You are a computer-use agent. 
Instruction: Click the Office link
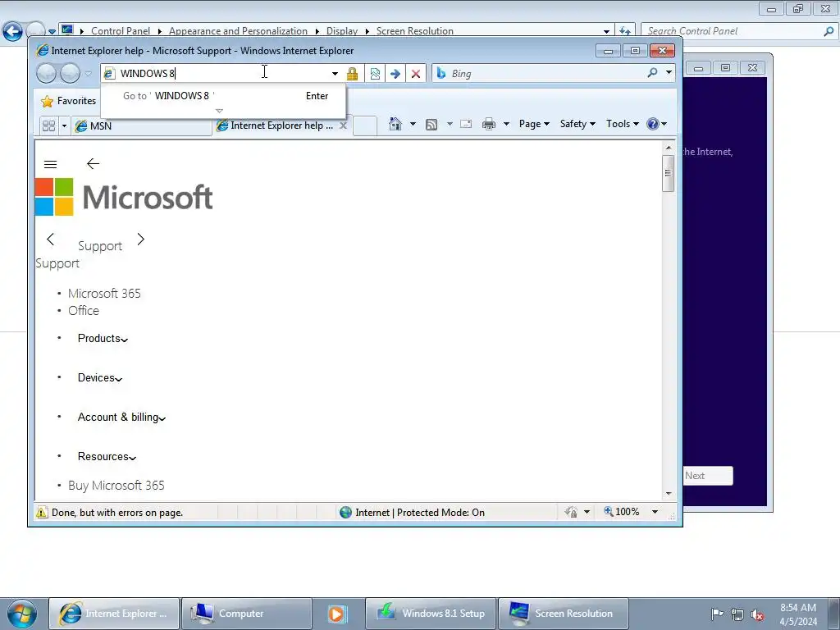(84, 311)
